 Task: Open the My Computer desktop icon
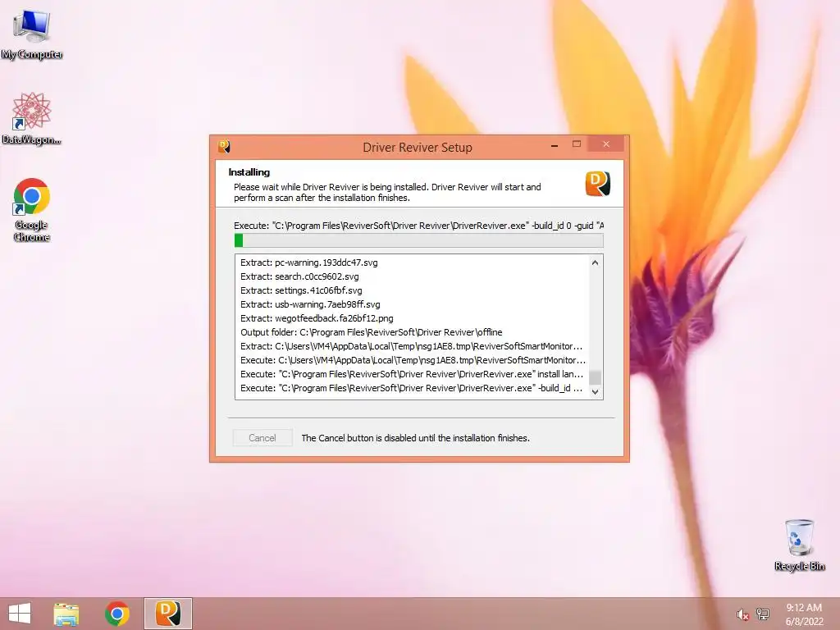point(32,33)
